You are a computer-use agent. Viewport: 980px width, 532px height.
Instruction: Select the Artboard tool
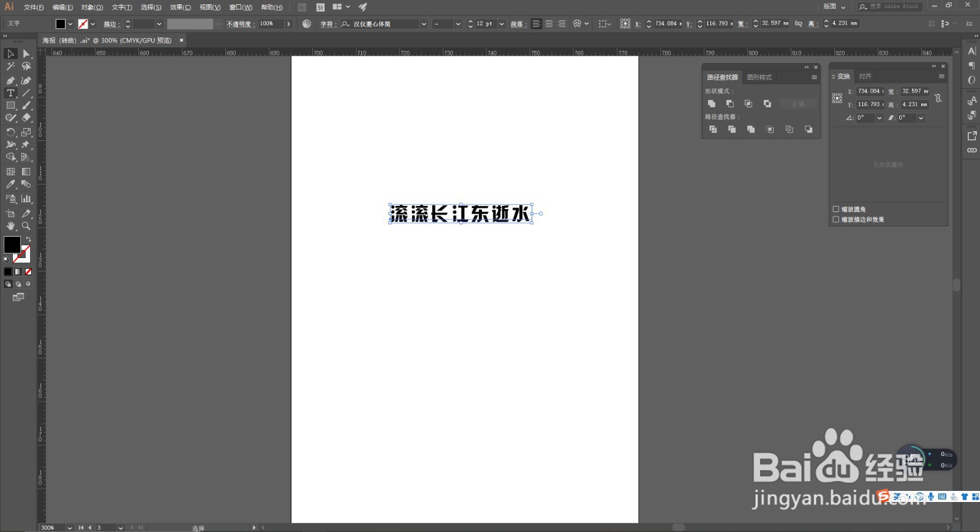coord(10,213)
